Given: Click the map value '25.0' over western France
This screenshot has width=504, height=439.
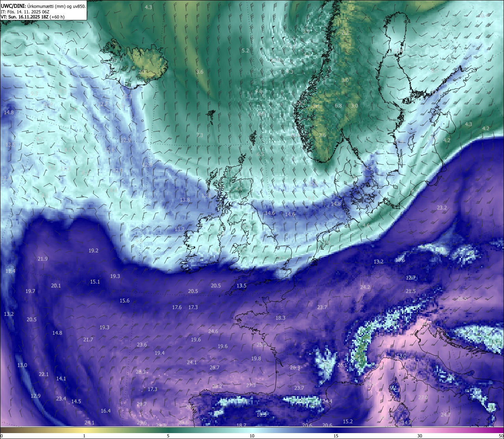Looking at the screenshot, I should 261,345.
